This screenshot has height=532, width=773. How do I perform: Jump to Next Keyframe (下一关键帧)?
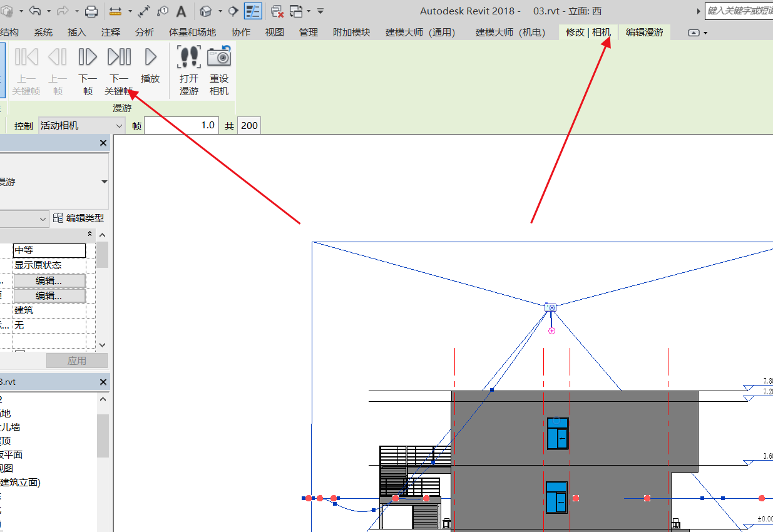click(119, 58)
